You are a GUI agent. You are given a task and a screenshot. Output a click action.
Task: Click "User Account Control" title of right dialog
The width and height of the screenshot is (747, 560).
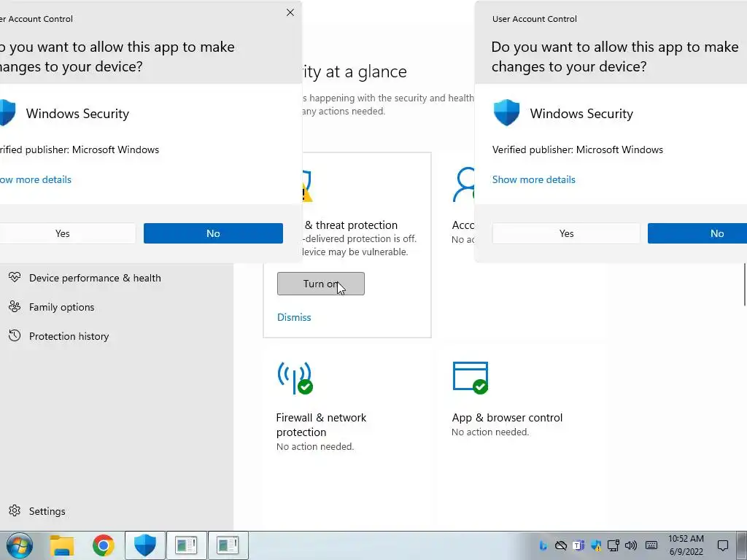click(535, 19)
